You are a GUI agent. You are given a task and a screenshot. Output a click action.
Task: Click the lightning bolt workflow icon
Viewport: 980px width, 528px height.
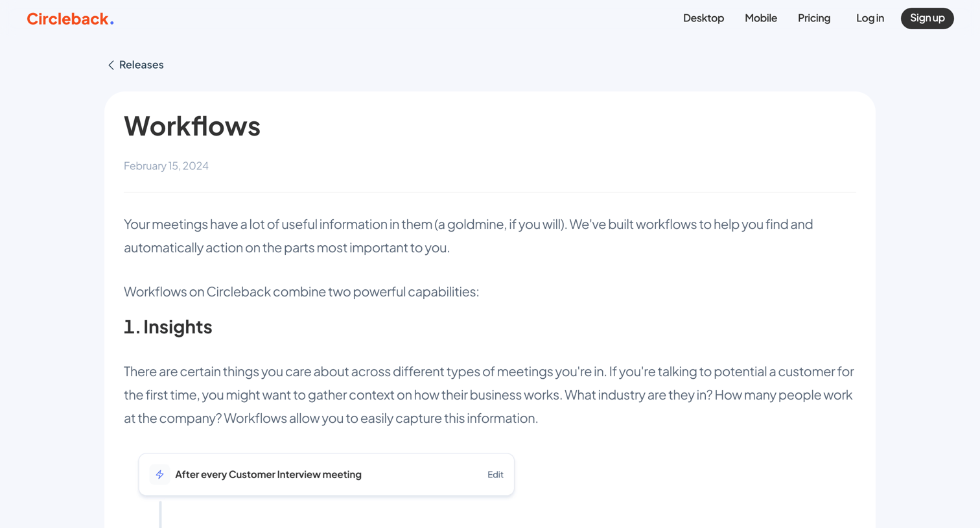click(x=159, y=474)
